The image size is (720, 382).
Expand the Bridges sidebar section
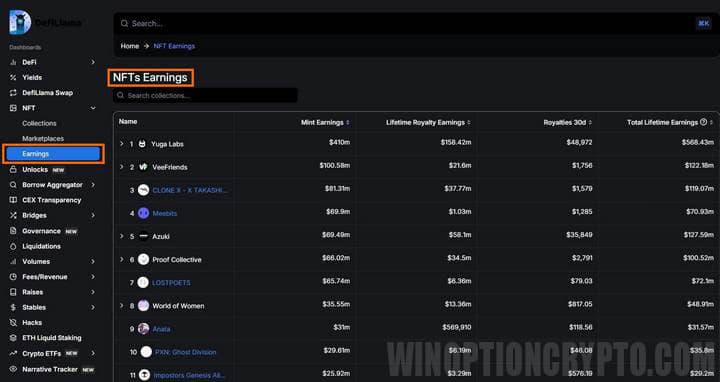93,215
